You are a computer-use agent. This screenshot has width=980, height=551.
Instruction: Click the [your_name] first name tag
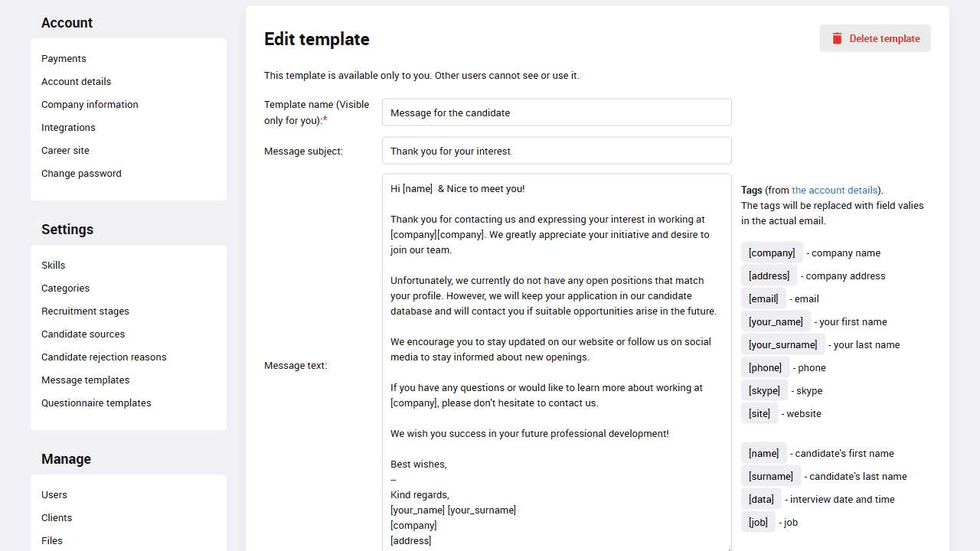coord(776,321)
